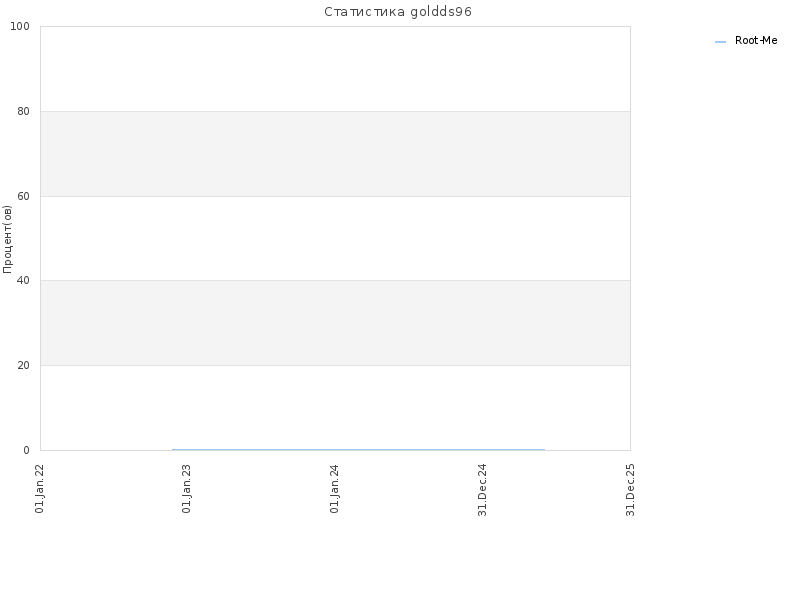Click the 0 y-axis tick label

(27, 450)
